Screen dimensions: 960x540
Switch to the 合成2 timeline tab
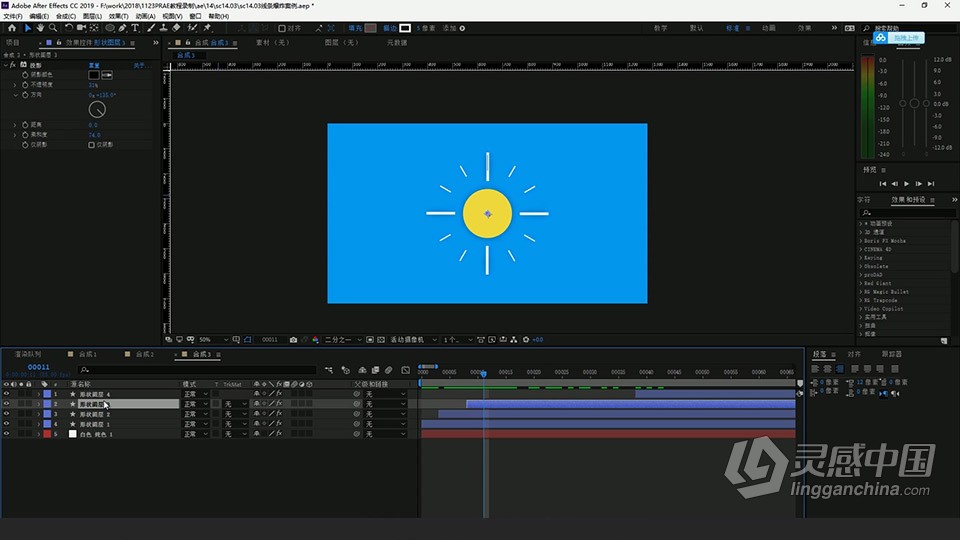tap(144, 354)
